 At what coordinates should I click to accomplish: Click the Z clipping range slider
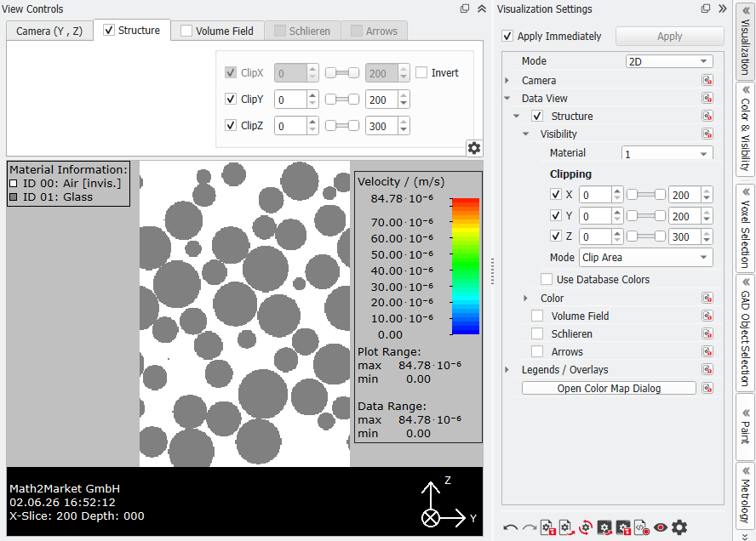click(x=645, y=236)
